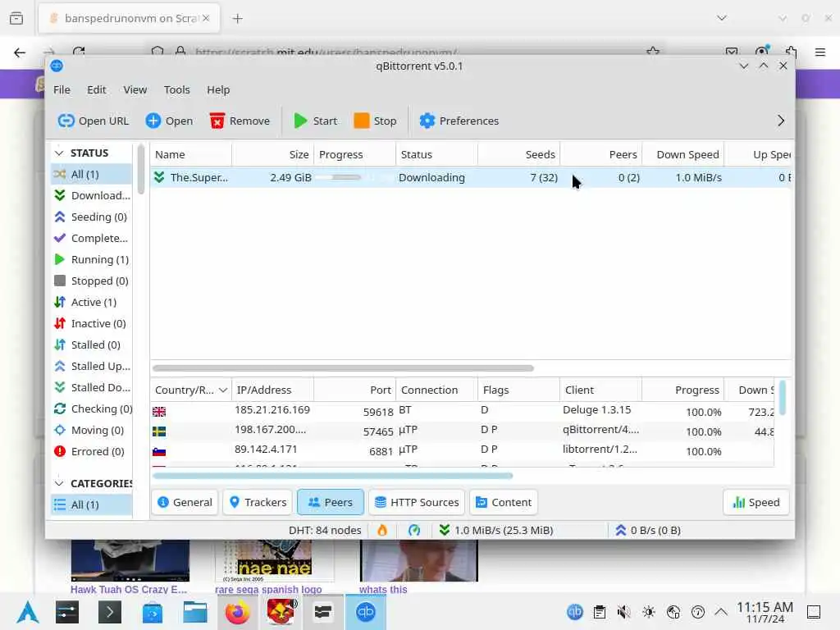The width and height of the screenshot is (840, 630).
Task: Select Seeding (0) filter
Action: (x=92, y=217)
